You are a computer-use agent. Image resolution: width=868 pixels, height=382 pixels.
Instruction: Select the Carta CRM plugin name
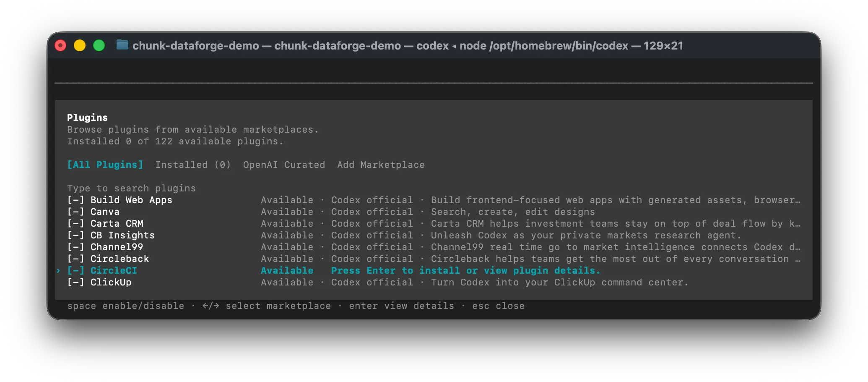tap(117, 224)
